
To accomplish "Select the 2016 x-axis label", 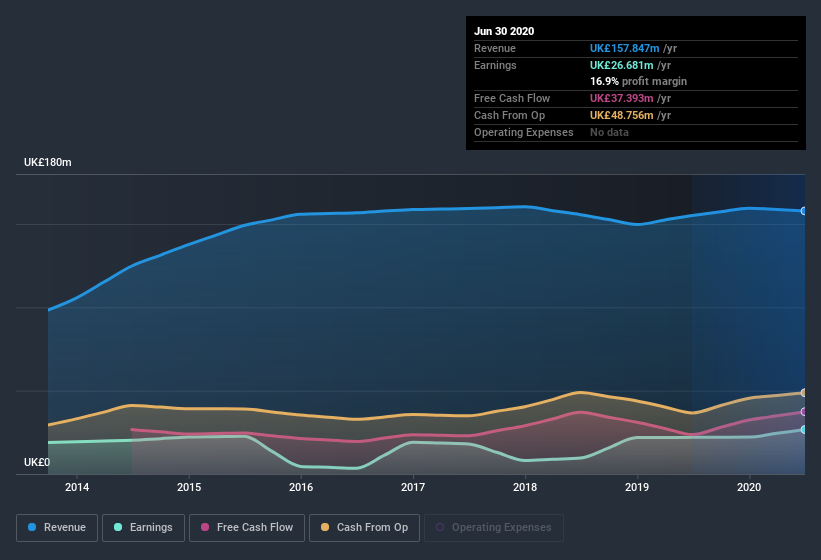I will coord(301,487).
